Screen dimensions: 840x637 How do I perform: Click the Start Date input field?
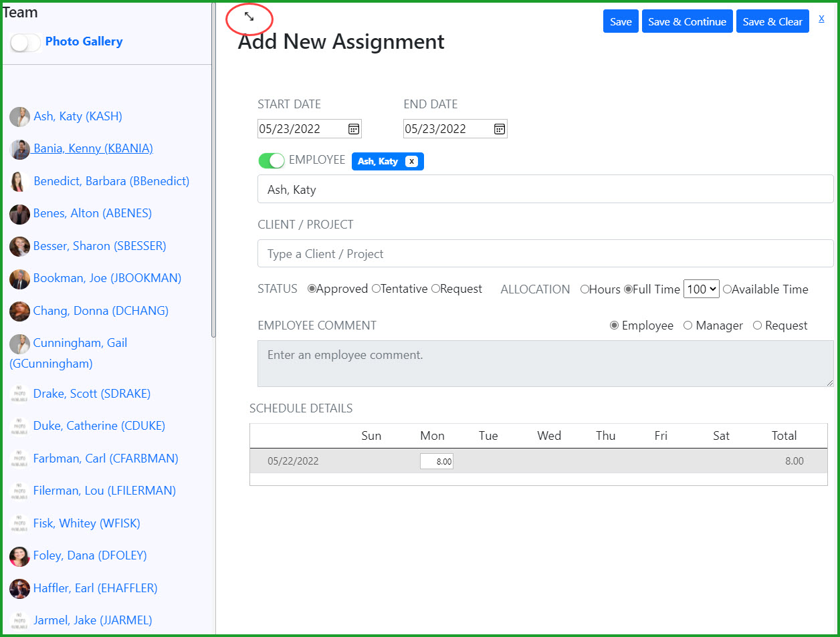pyautogui.click(x=310, y=129)
